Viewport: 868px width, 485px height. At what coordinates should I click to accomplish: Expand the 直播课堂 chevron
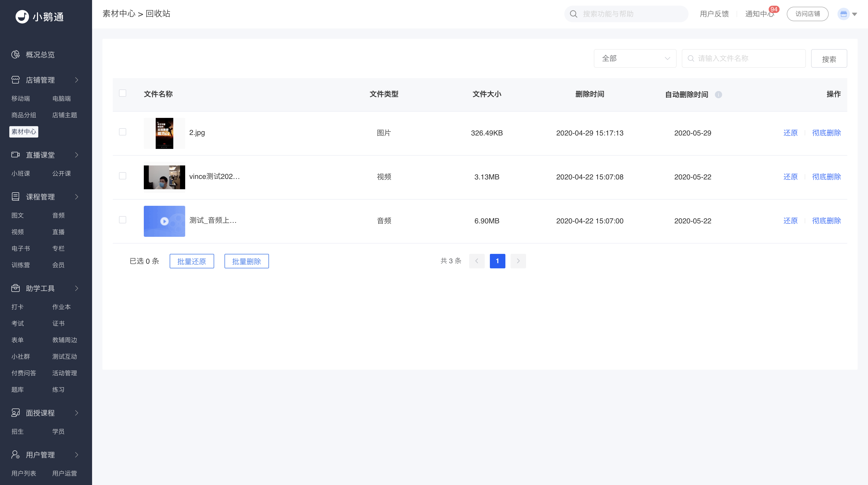tap(77, 155)
